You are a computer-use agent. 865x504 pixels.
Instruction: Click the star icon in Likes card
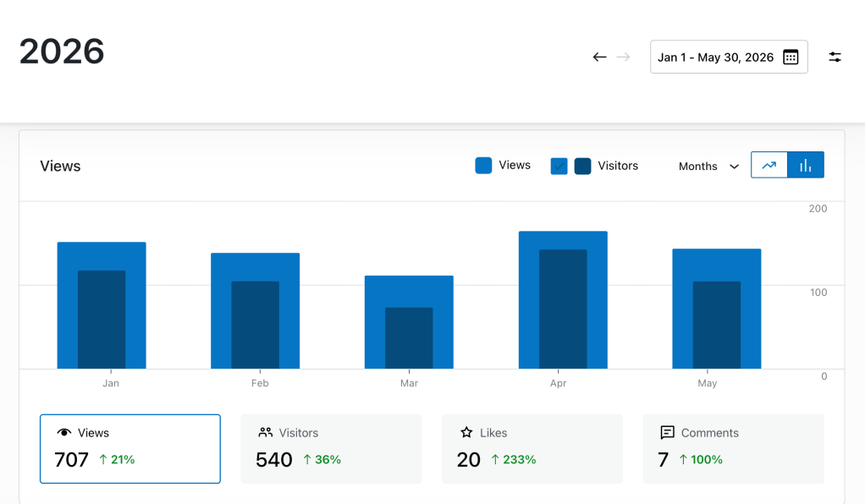pyautogui.click(x=466, y=432)
